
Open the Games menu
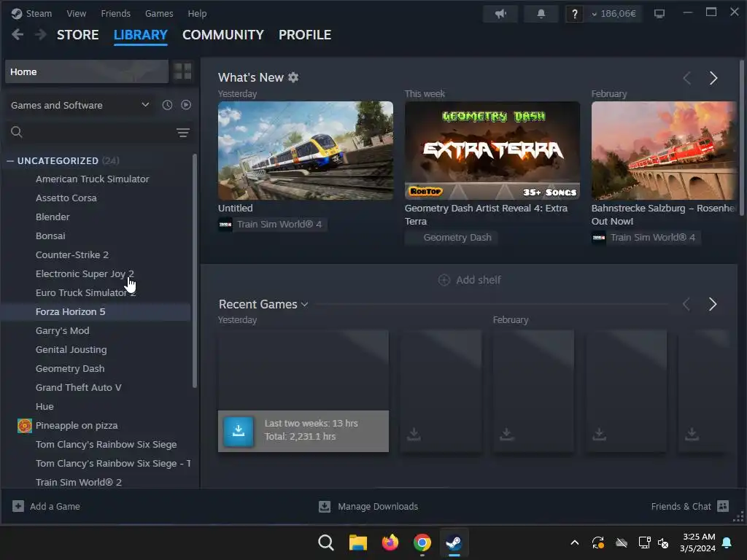[159, 13]
